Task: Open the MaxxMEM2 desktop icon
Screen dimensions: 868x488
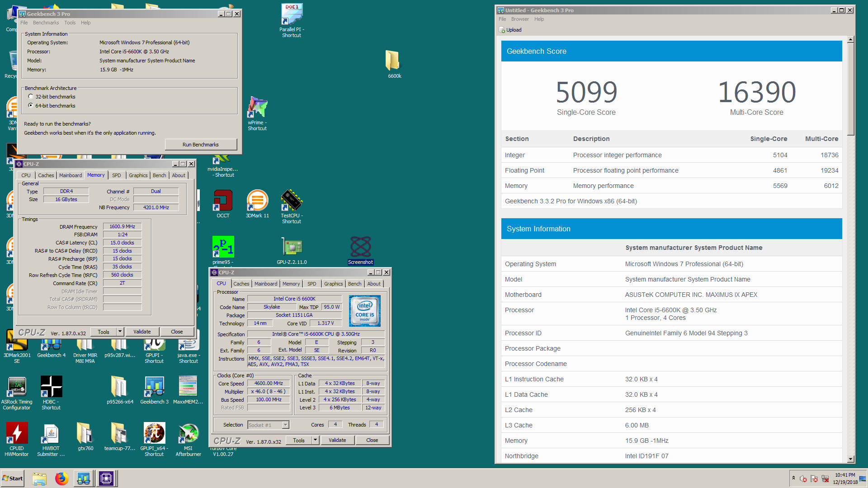Action: coord(188,390)
